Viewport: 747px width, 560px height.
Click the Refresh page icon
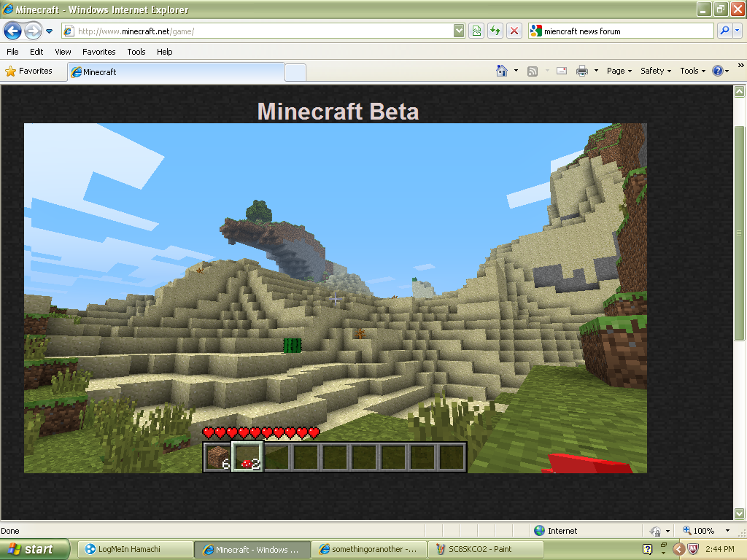(495, 31)
